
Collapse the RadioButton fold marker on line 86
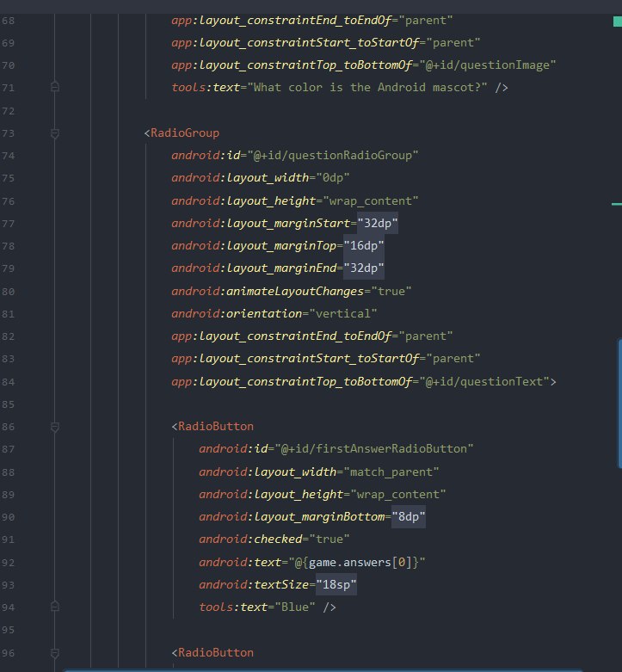click(x=55, y=427)
